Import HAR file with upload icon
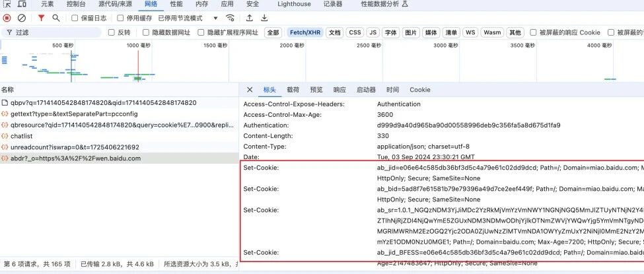 click(249, 18)
